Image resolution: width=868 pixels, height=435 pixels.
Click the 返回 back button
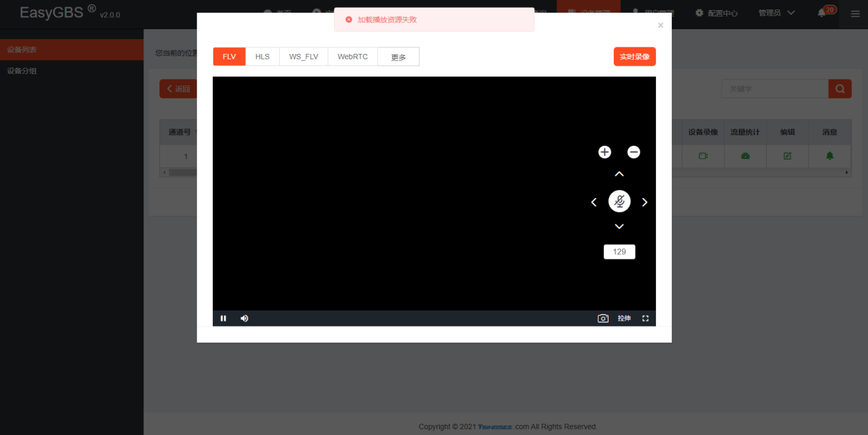point(178,89)
